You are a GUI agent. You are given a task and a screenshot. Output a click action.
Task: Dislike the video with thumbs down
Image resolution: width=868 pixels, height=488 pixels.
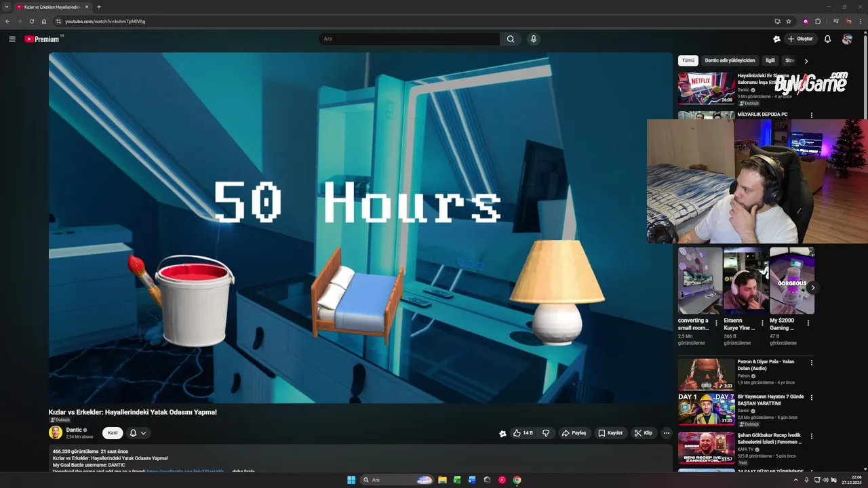tap(546, 433)
